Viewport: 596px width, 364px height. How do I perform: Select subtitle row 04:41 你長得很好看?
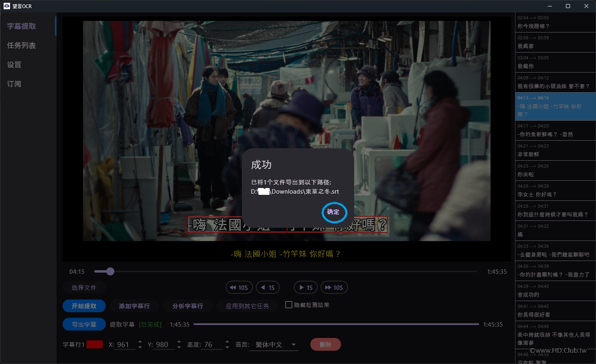click(555, 311)
